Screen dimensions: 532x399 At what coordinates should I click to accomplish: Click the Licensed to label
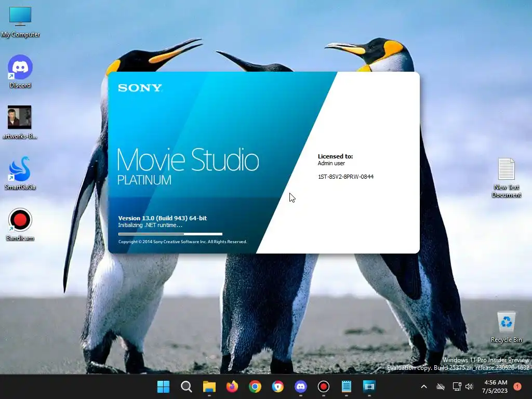335,156
